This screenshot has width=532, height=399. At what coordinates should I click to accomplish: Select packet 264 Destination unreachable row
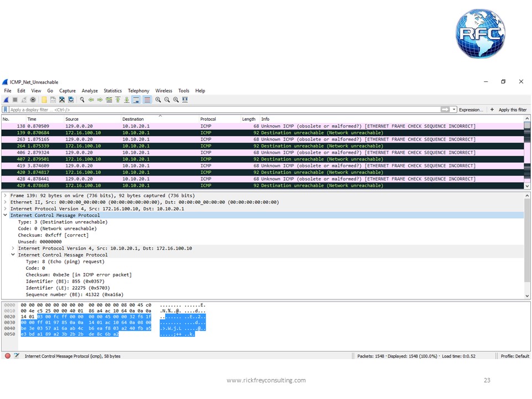(x=262, y=146)
